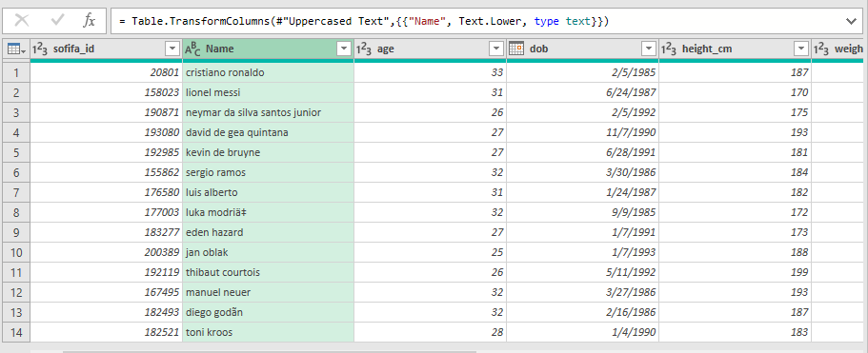Click the horizontal scrollbar at the bottom
The height and width of the screenshot is (353, 868).
coord(270,351)
